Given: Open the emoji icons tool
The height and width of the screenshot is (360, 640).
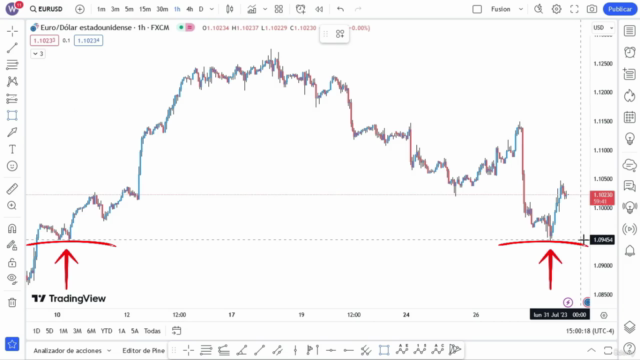Looking at the screenshot, I should pyautogui.click(x=12, y=166).
